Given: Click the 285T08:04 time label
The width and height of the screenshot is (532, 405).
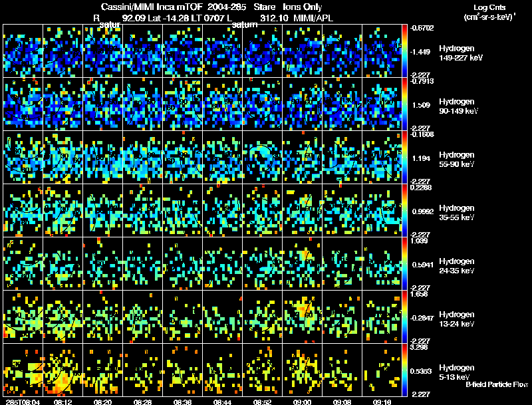Looking at the screenshot, I should pyautogui.click(x=23, y=402).
